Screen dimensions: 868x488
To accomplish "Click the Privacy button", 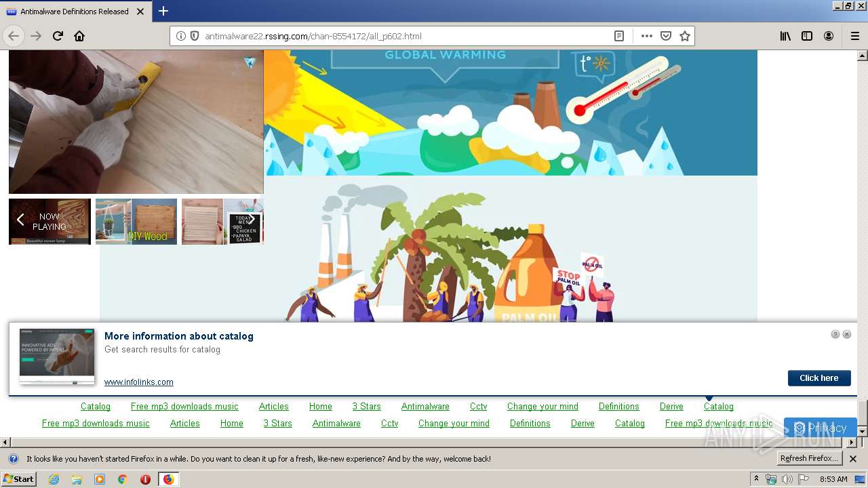I will pyautogui.click(x=820, y=428).
